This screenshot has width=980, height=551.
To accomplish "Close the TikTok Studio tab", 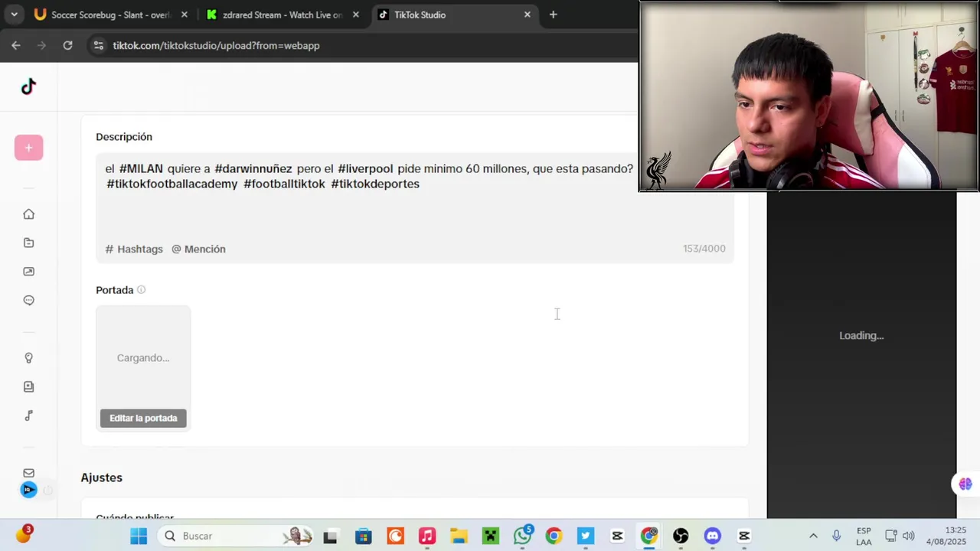I will pos(527,15).
